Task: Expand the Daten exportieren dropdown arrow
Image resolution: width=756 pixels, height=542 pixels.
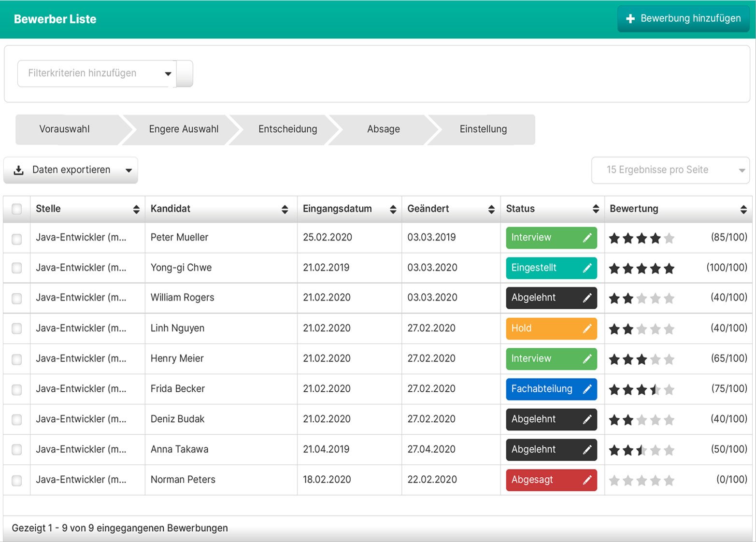Action: coord(128,170)
